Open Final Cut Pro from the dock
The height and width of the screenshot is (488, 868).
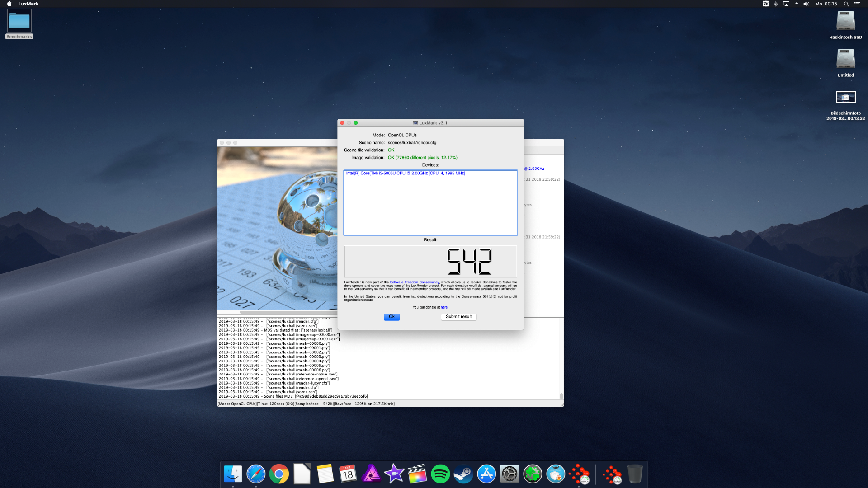click(417, 474)
